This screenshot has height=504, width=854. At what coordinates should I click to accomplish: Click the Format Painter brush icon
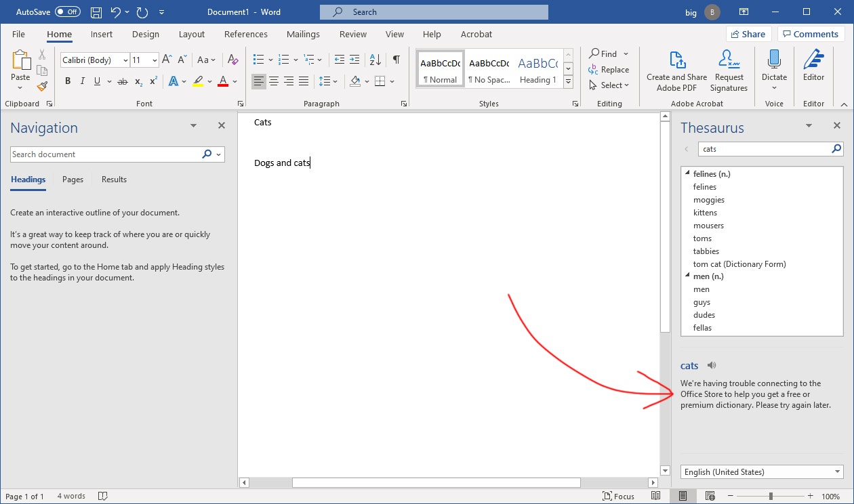[42, 86]
